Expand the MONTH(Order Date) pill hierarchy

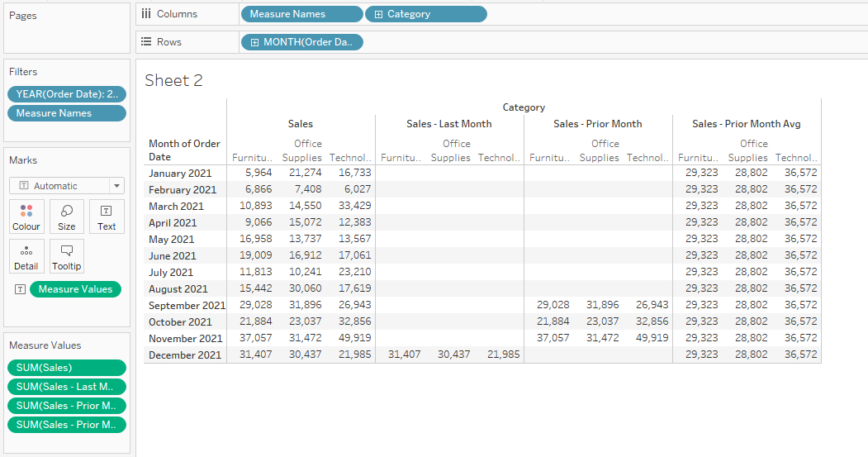pos(254,42)
